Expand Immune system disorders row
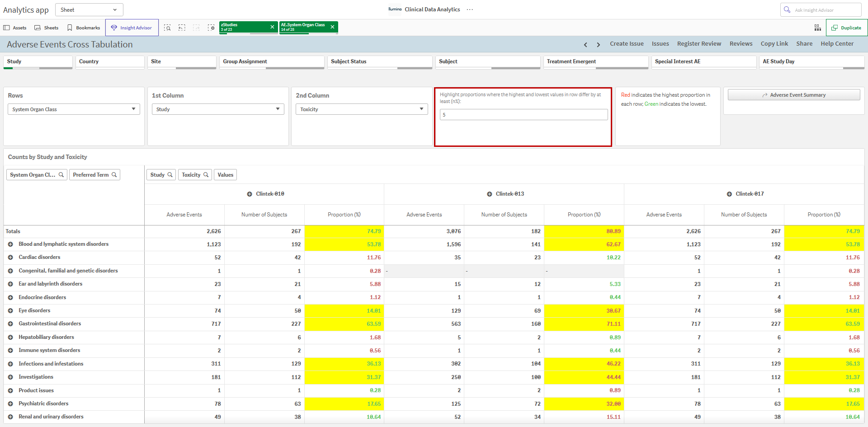The width and height of the screenshot is (868, 427). 10,351
